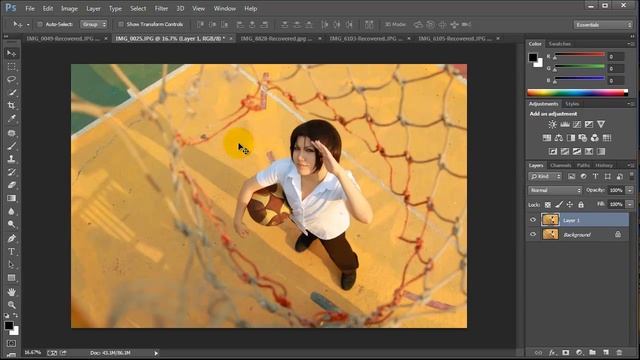
Task: Add a layer mask
Action: click(565, 352)
